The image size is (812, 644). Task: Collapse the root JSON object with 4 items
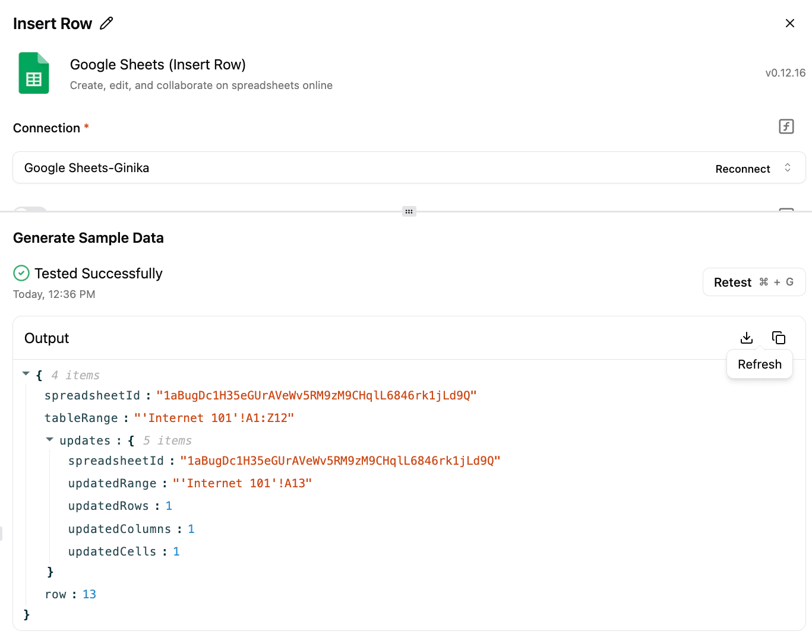26,374
